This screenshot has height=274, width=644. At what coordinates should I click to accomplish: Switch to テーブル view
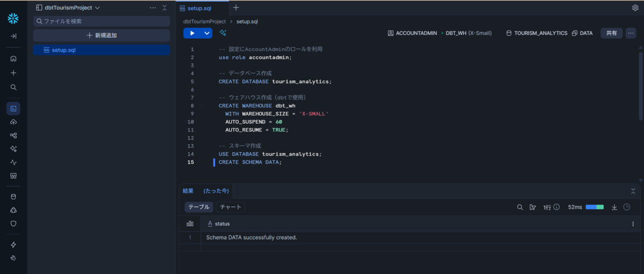pyautogui.click(x=199, y=207)
